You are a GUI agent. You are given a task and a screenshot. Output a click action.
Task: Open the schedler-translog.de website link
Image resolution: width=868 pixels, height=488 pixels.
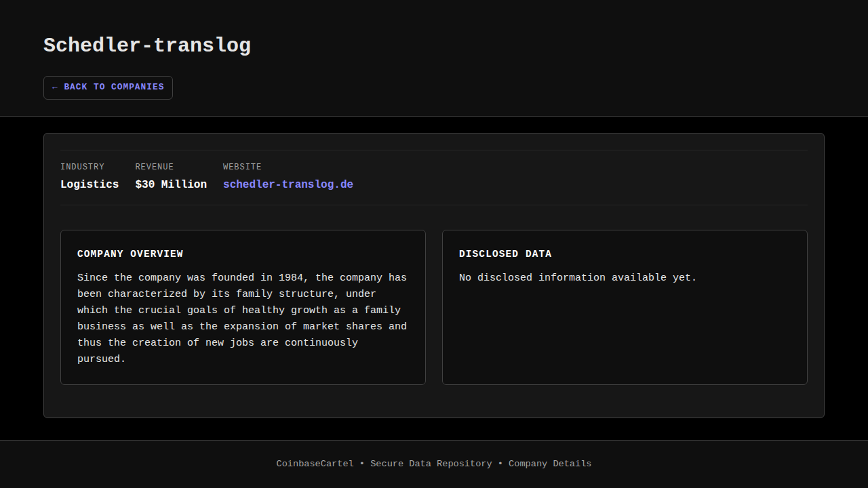288,184
